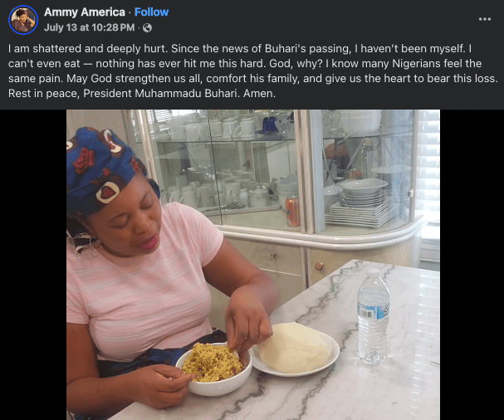Click the red soda can inside cabinet

point(292,212)
